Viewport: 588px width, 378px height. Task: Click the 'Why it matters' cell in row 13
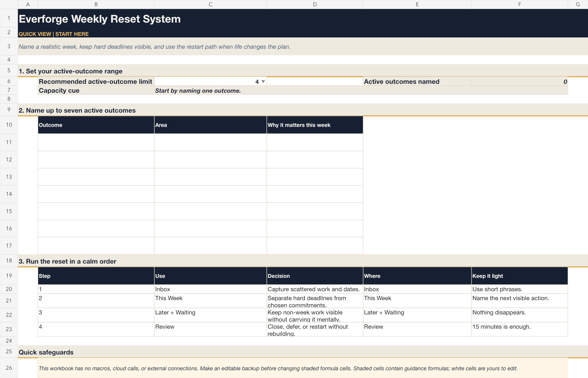[x=315, y=177]
